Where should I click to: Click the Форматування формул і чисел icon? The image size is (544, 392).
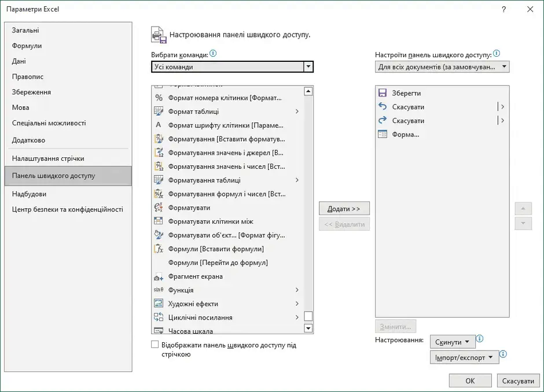(159, 194)
